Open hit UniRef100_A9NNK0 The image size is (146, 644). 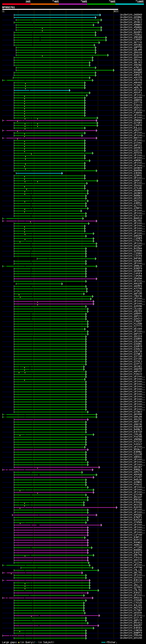point(131,25)
